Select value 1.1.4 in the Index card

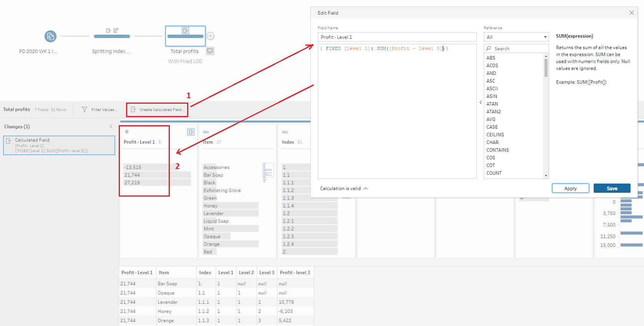310,206
